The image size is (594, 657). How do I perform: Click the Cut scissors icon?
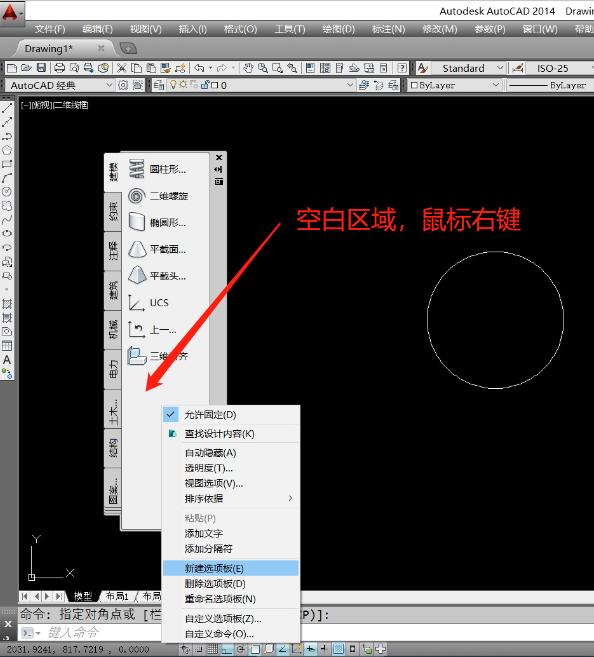click(121, 68)
